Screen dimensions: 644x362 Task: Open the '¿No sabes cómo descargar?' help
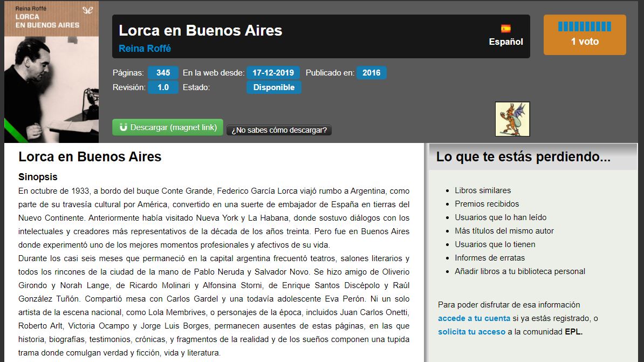(x=279, y=130)
